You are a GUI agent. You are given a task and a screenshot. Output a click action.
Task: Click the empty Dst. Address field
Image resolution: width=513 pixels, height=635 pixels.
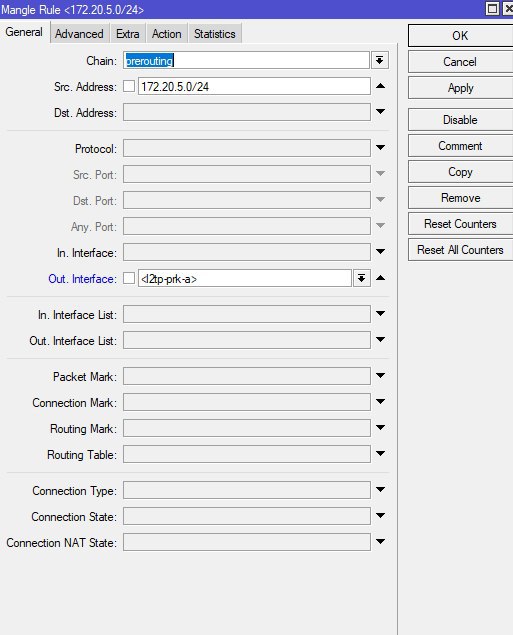click(x=247, y=112)
